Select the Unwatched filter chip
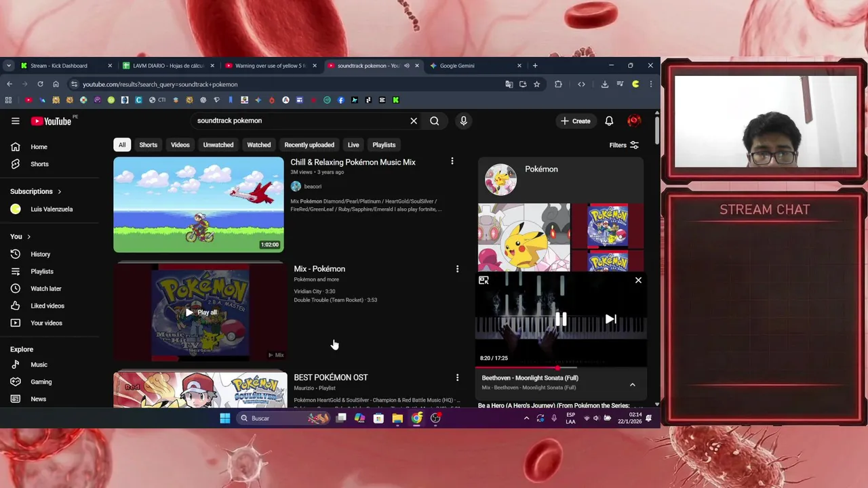Screen dimensions: 868x488 pos(218,145)
